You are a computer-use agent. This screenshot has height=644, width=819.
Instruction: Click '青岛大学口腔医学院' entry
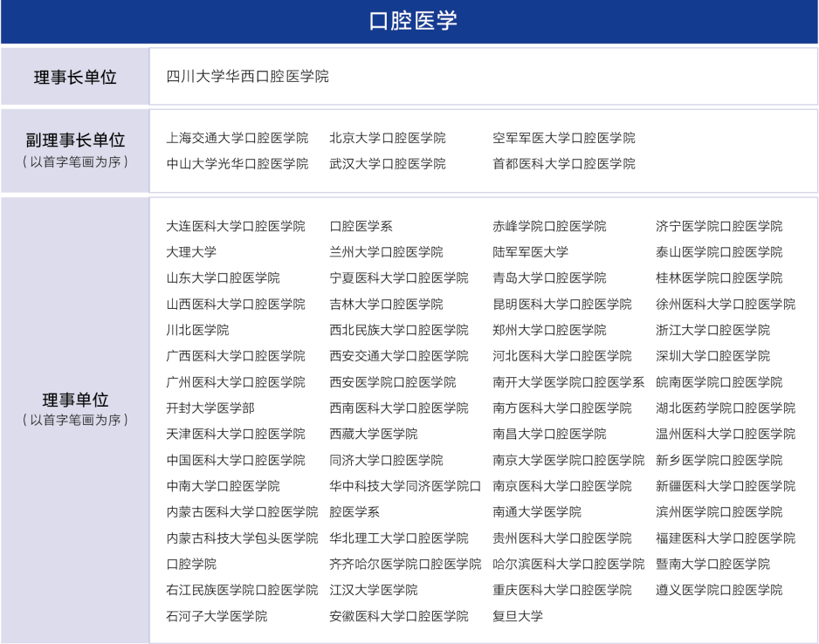pyautogui.click(x=549, y=277)
